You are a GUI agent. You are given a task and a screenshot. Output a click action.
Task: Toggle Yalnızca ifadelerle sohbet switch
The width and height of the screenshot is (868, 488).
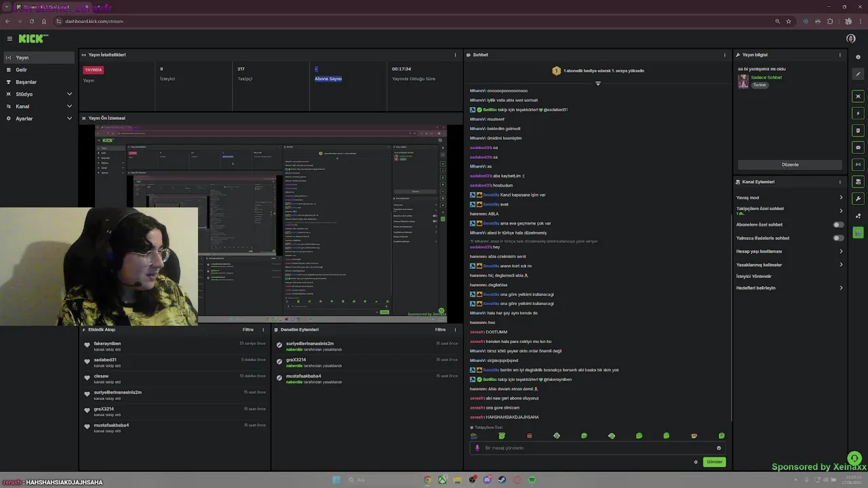(838, 238)
